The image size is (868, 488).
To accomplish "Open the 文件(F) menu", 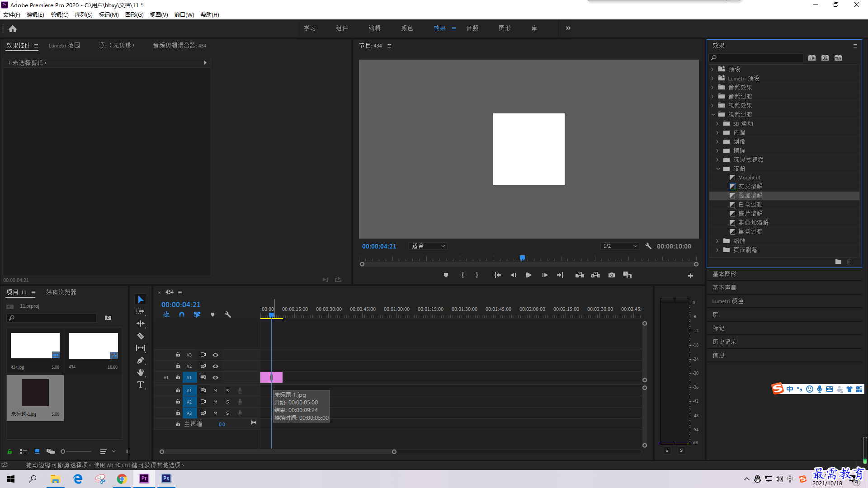I will pyautogui.click(x=12, y=14).
